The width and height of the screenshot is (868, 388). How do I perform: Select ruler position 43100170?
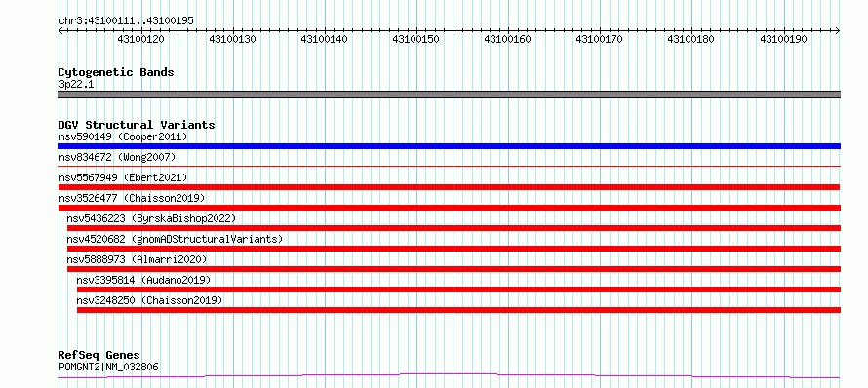[600, 39]
